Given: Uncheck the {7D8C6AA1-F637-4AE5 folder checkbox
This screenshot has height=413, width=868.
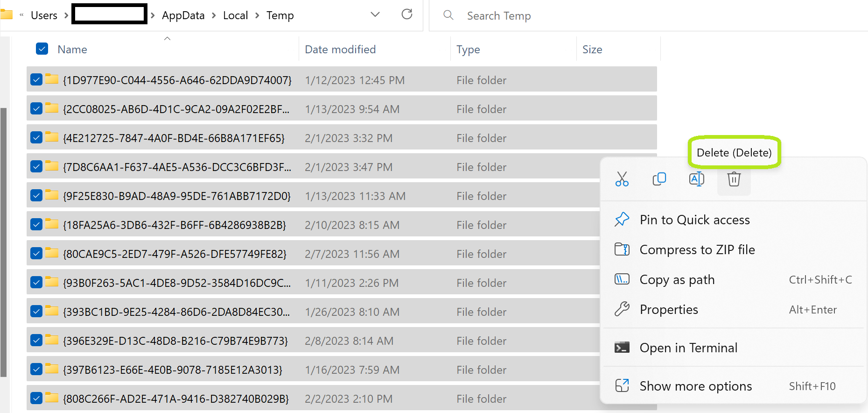Looking at the screenshot, I should click(x=36, y=166).
